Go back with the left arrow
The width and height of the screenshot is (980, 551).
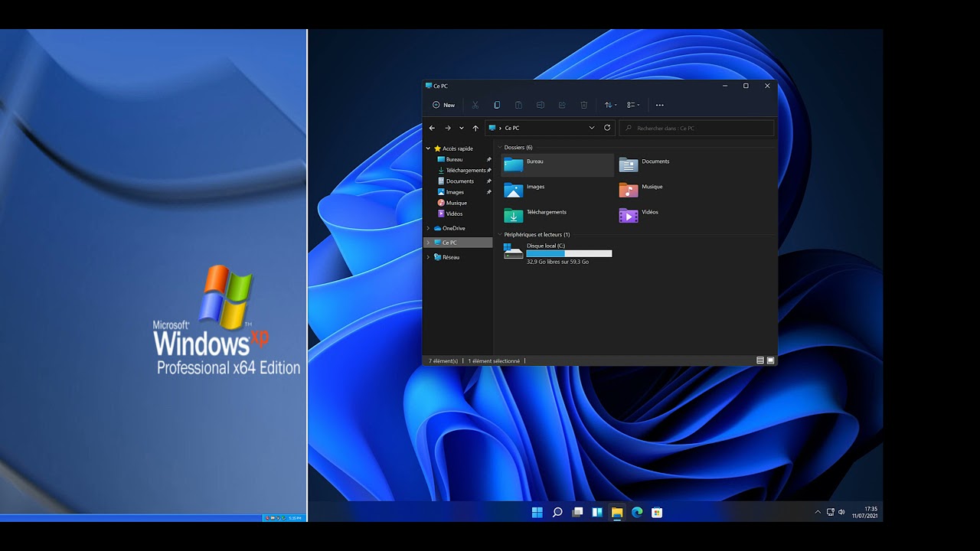(x=432, y=128)
